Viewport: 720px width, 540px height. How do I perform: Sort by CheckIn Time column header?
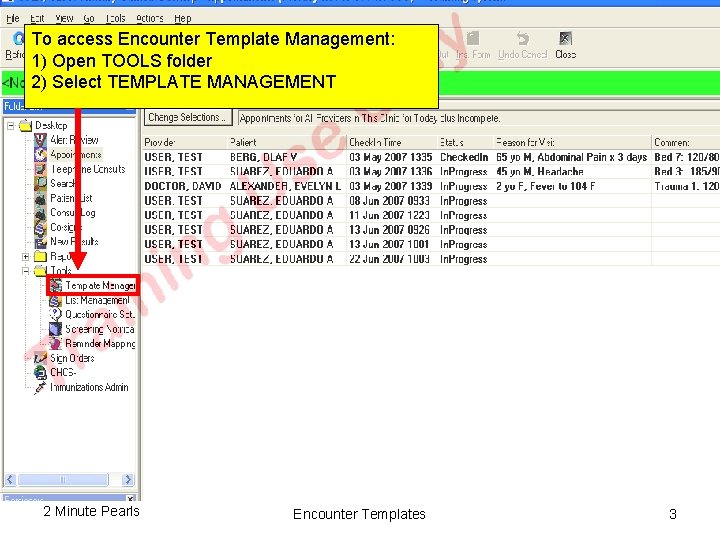(x=392, y=142)
